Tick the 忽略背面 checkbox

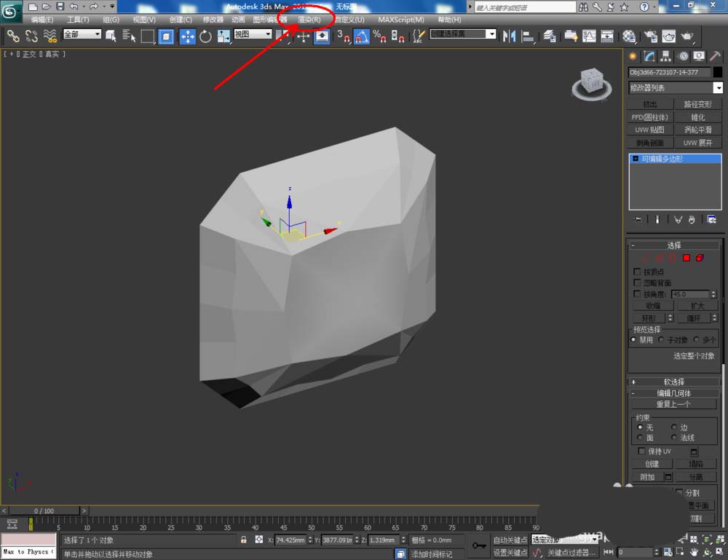click(638, 283)
